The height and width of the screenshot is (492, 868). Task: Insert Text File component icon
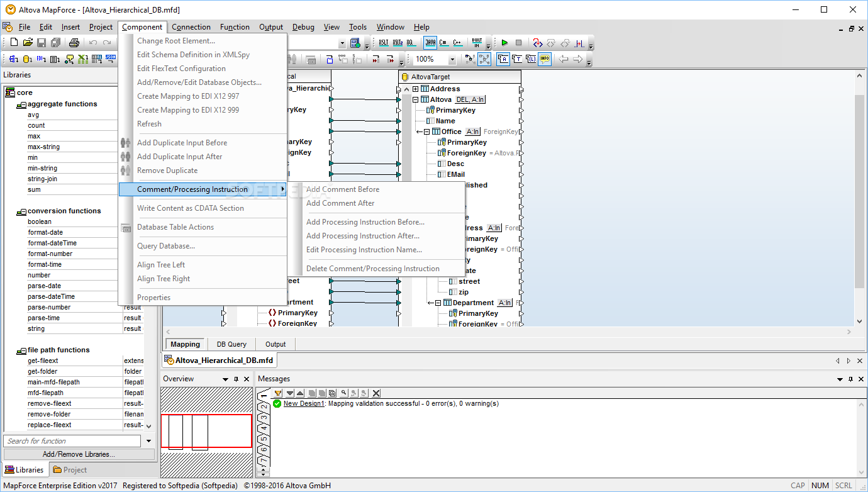55,59
